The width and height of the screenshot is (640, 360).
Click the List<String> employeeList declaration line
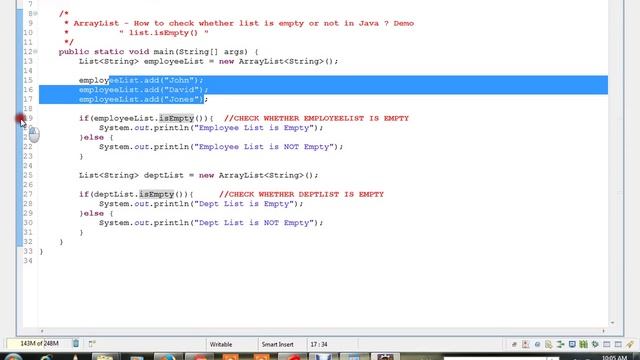click(x=209, y=61)
